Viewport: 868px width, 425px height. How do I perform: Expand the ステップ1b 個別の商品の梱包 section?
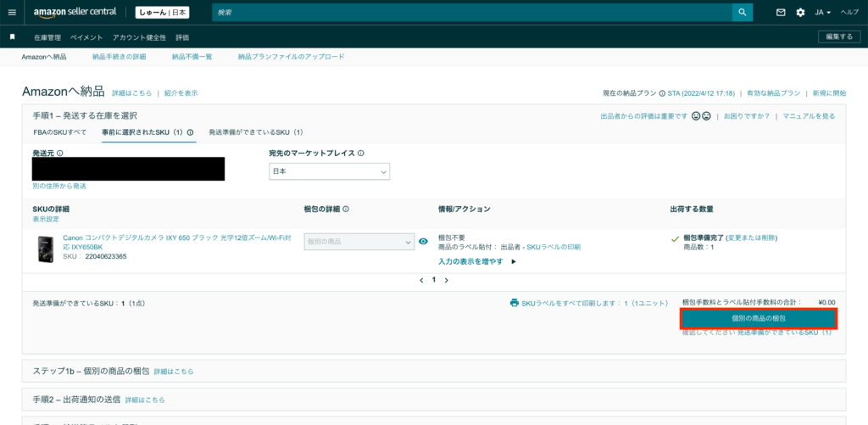click(x=434, y=371)
